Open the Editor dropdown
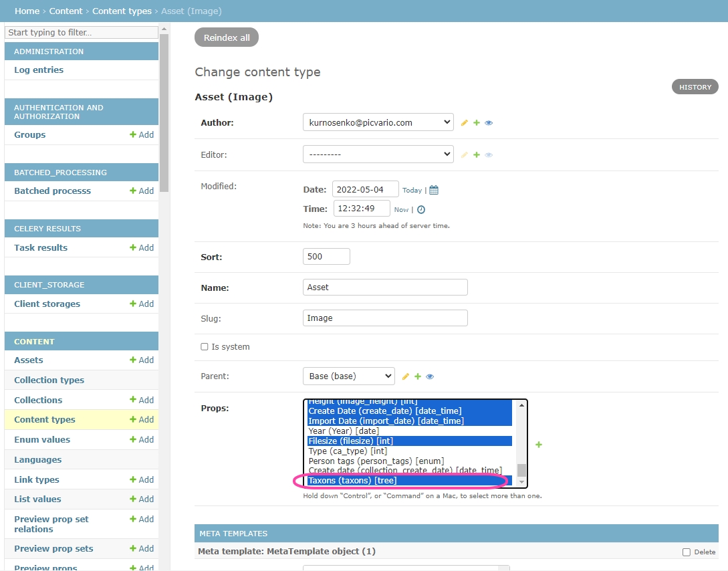Viewport: 728px width, 571px height. coord(378,154)
